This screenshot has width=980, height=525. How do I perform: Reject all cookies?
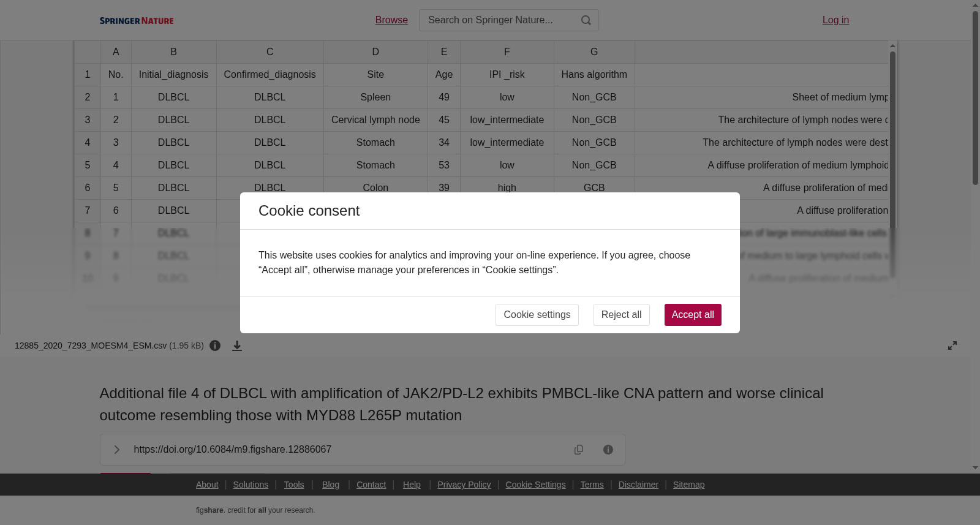621,315
